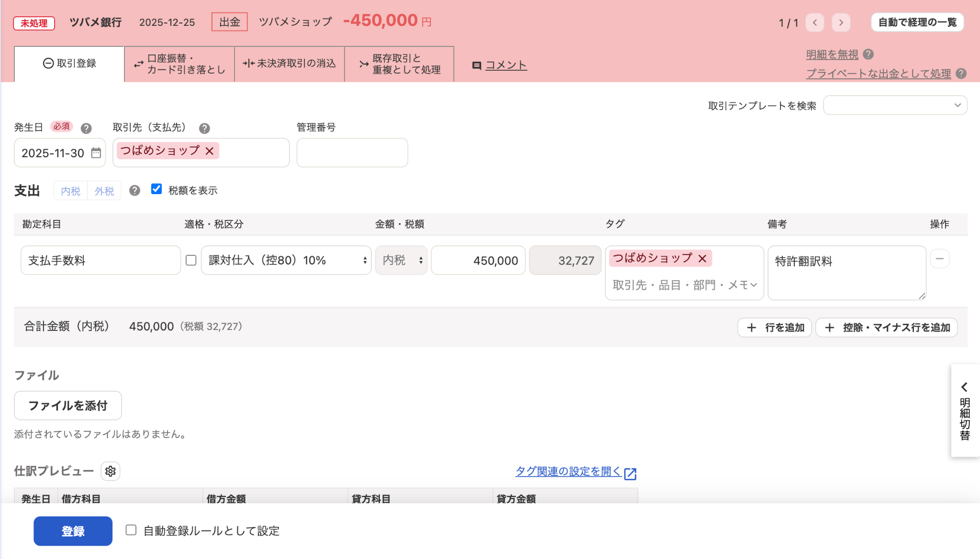This screenshot has height=559, width=980.
Task: Click help icon beside 内税/外税 toggle
Action: coord(135,191)
